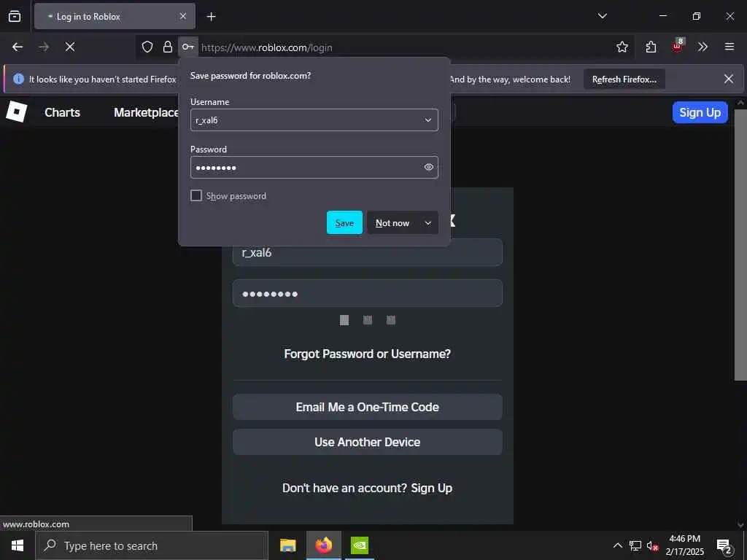
Task: Open the uBlock extension icon with badge
Action: coord(678,46)
